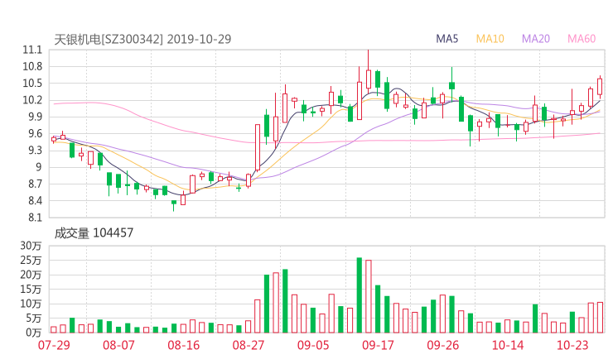Click the 10-23 date axis label
Viewport: 613px width, 364px height.
[x=572, y=345]
